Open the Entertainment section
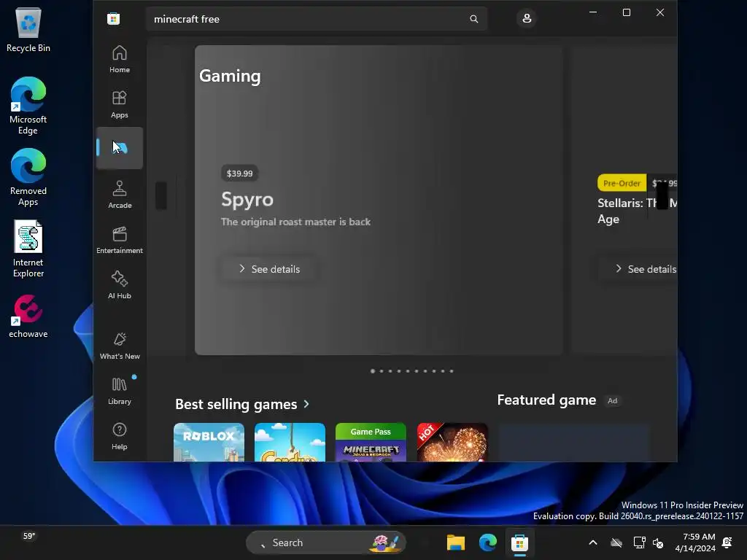Screen dimensions: 747x560 [x=119, y=240]
